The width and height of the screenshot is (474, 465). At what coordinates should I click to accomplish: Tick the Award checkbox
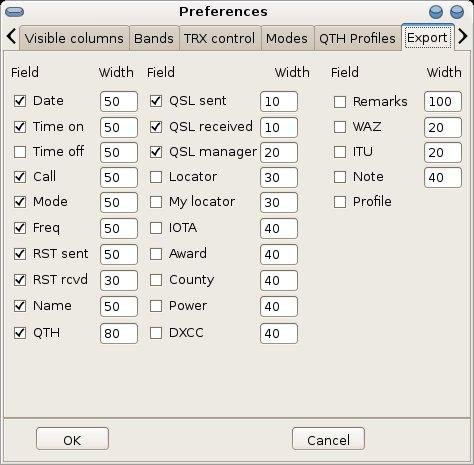tap(156, 254)
